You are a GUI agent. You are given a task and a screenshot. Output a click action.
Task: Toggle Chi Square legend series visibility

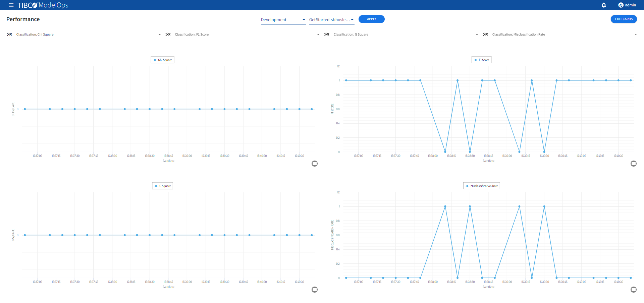coord(163,60)
